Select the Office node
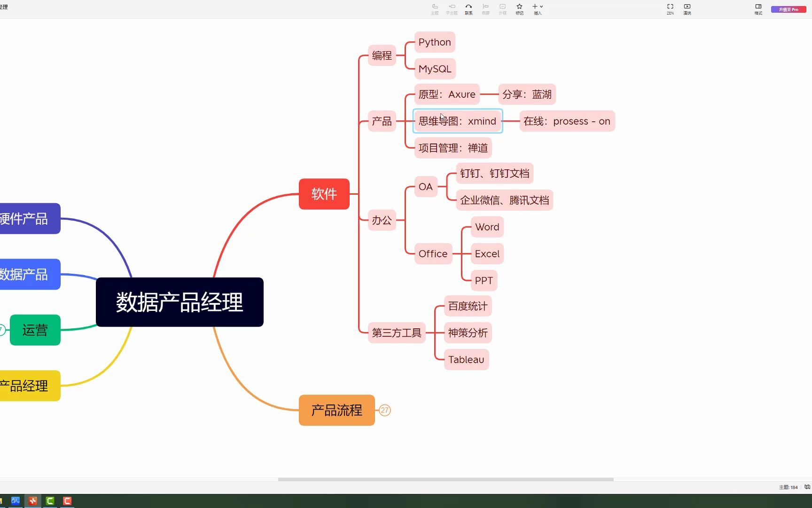This screenshot has height=508, width=812. (x=433, y=254)
